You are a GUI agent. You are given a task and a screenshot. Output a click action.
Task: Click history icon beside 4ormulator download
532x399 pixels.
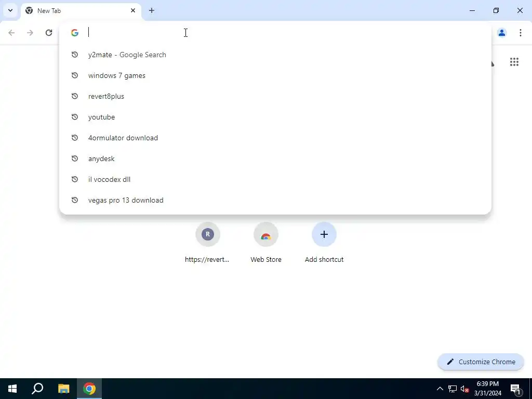pos(75,138)
